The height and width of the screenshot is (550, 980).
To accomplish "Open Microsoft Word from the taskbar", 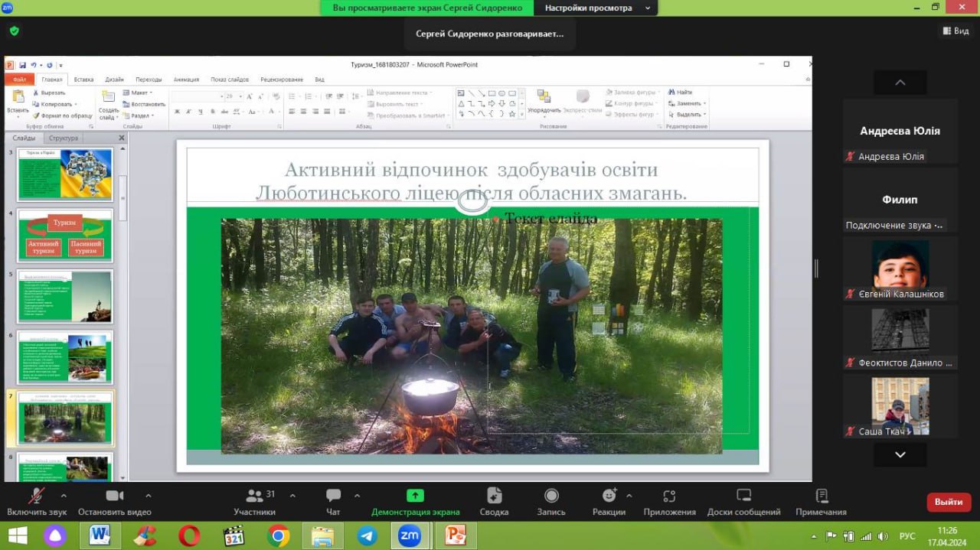I will 100,535.
